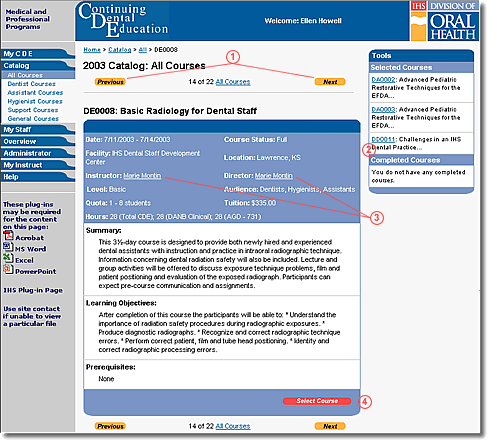Click the Tools panel title
This screenshot has height=441, width=488.
tap(382, 56)
